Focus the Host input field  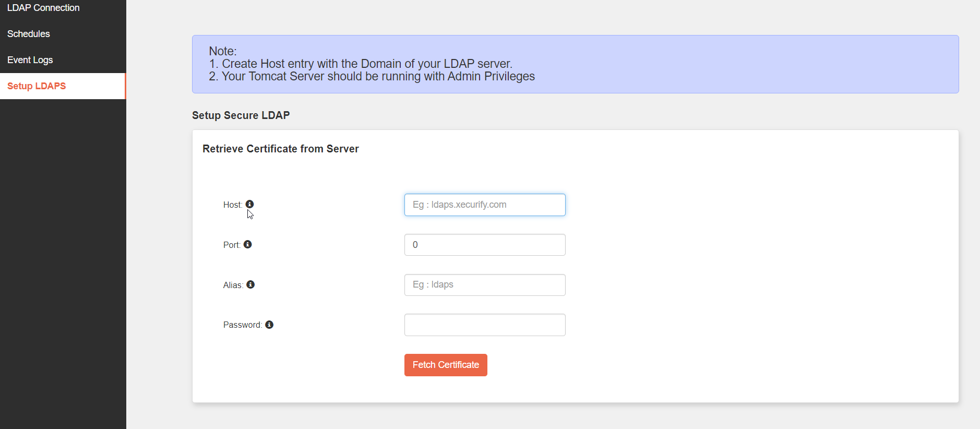click(485, 205)
